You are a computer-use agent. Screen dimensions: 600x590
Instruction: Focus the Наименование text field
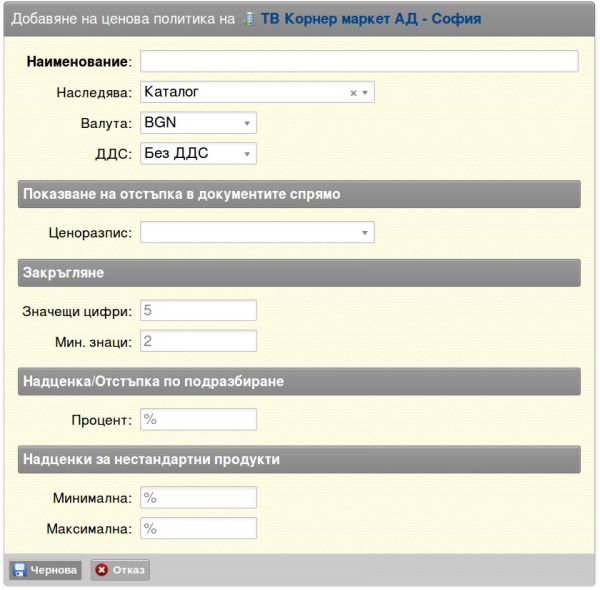pyautogui.click(x=359, y=61)
